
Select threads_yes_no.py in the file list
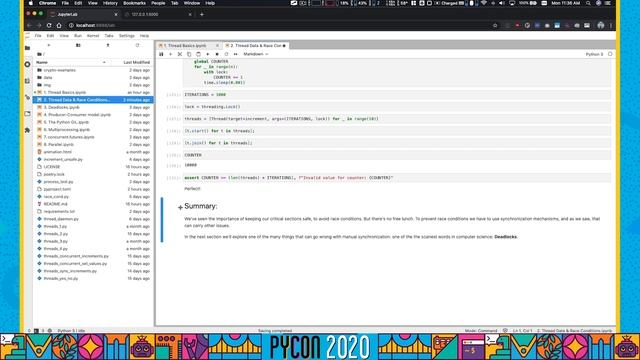pyautogui.click(x=93, y=278)
